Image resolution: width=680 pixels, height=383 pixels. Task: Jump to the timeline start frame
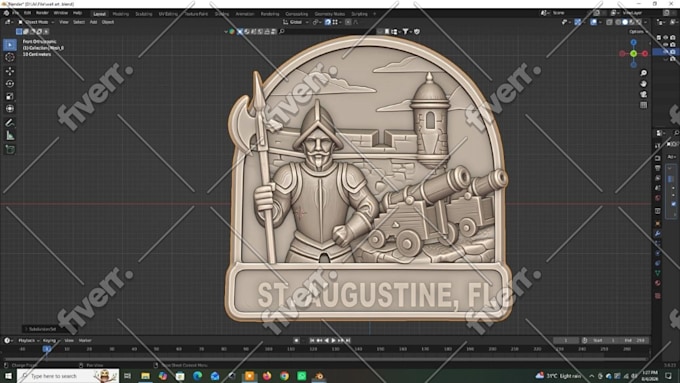coord(312,340)
